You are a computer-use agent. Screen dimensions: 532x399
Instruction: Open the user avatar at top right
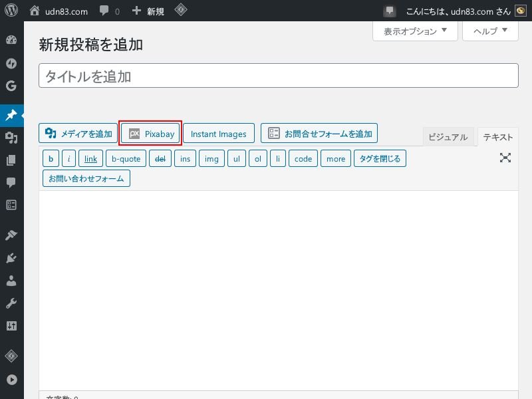(x=521, y=11)
